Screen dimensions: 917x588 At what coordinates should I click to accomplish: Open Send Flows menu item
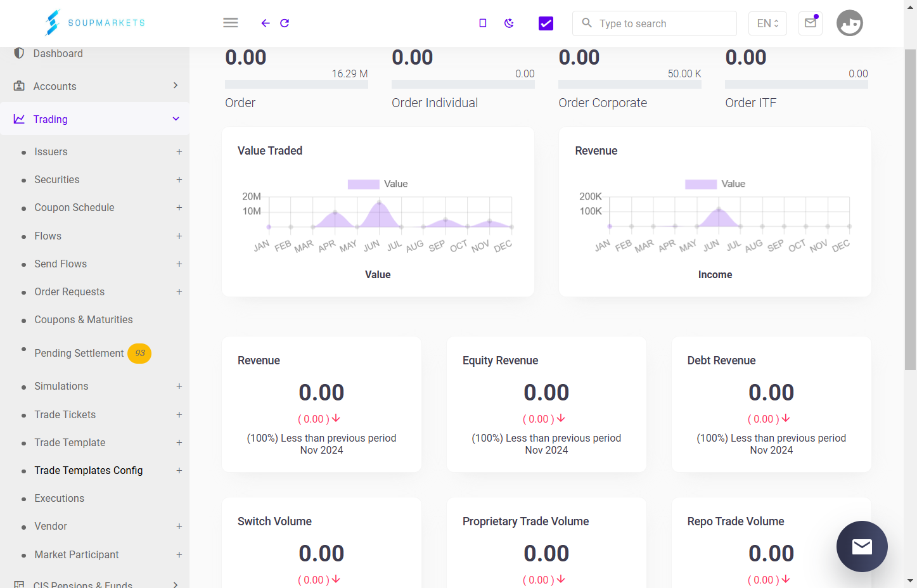click(60, 264)
